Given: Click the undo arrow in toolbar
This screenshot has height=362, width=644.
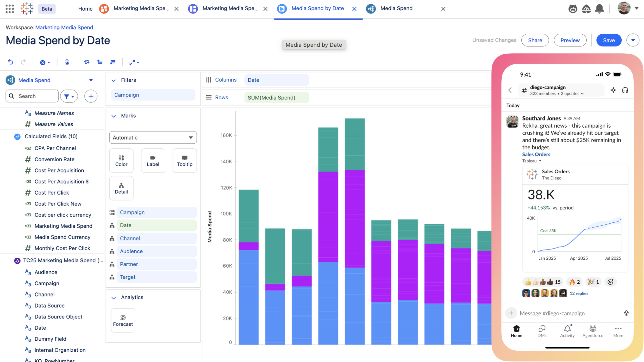Looking at the screenshot, I should pos(10,62).
